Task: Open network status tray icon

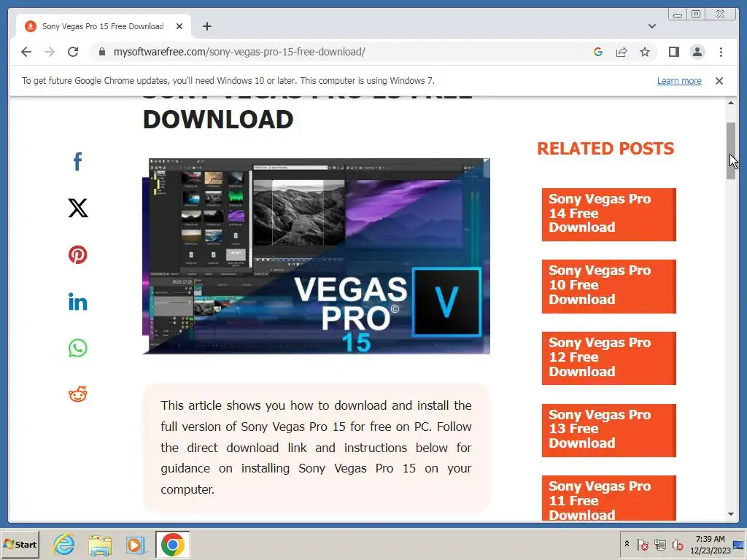Action: [x=659, y=544]
